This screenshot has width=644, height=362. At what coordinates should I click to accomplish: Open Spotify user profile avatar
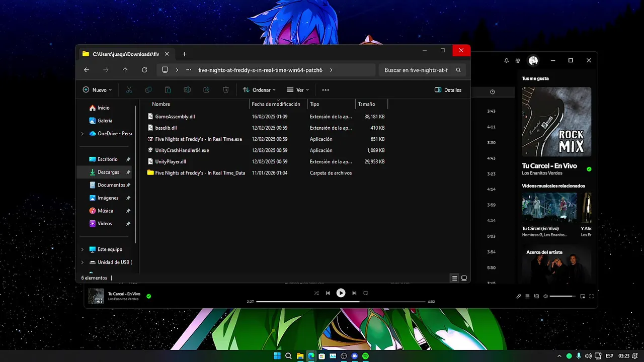(533, 60)
